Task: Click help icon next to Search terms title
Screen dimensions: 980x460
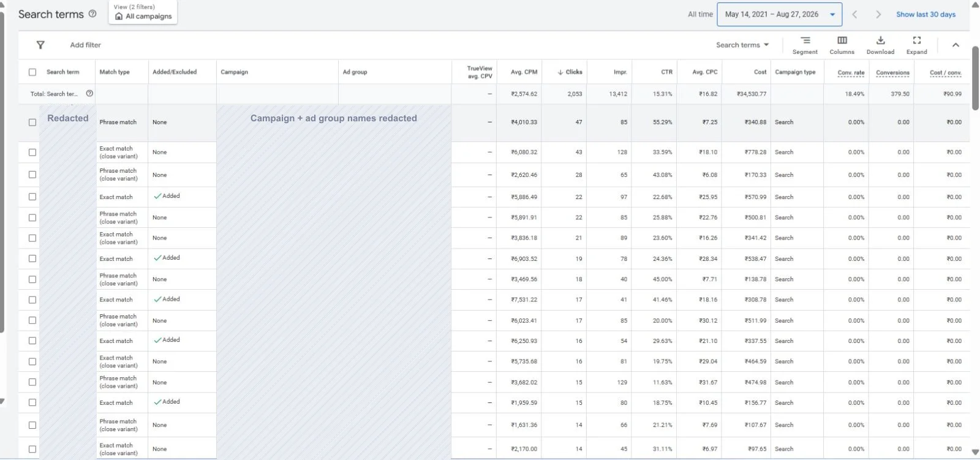Action: click(92, 13)
